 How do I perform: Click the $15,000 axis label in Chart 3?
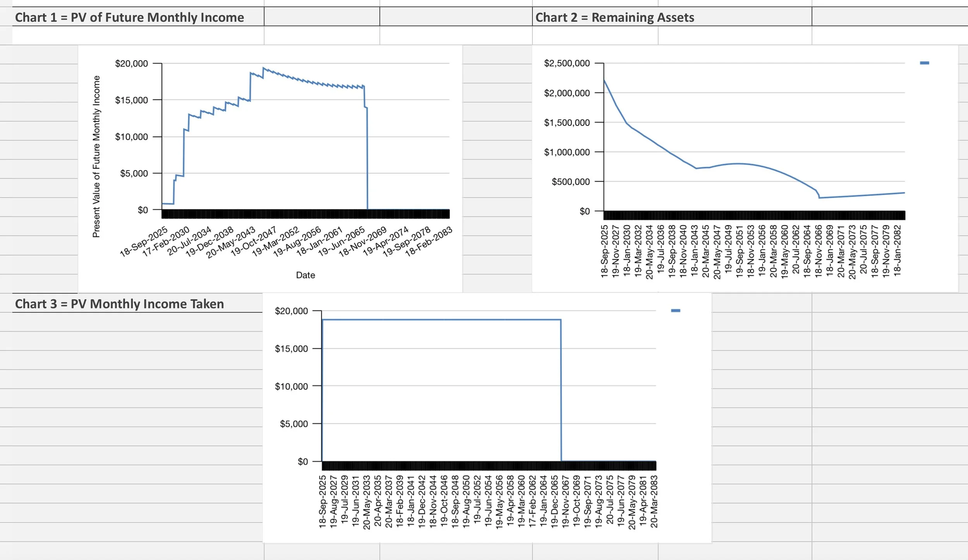pos(291,349)
